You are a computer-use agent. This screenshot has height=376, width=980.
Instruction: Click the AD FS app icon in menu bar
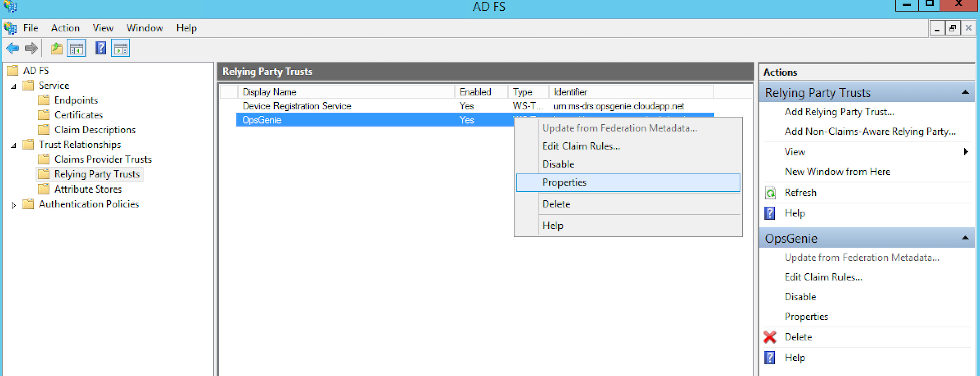click(10, 28)
